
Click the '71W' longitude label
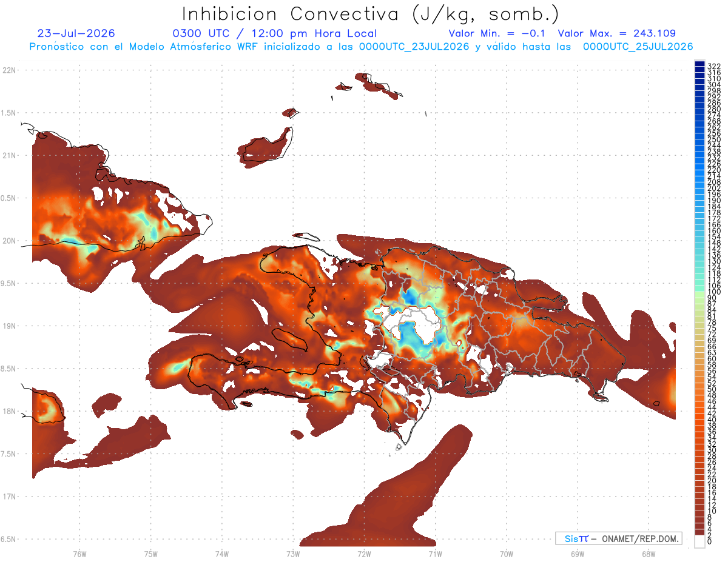(x=435, y=554)
